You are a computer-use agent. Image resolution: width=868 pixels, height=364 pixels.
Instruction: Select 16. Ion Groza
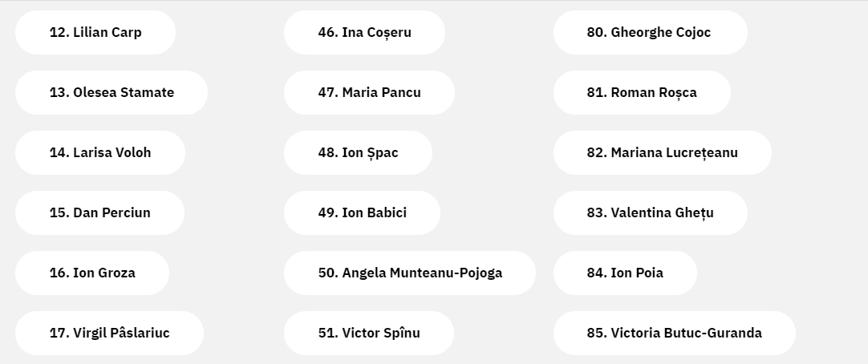92,273
